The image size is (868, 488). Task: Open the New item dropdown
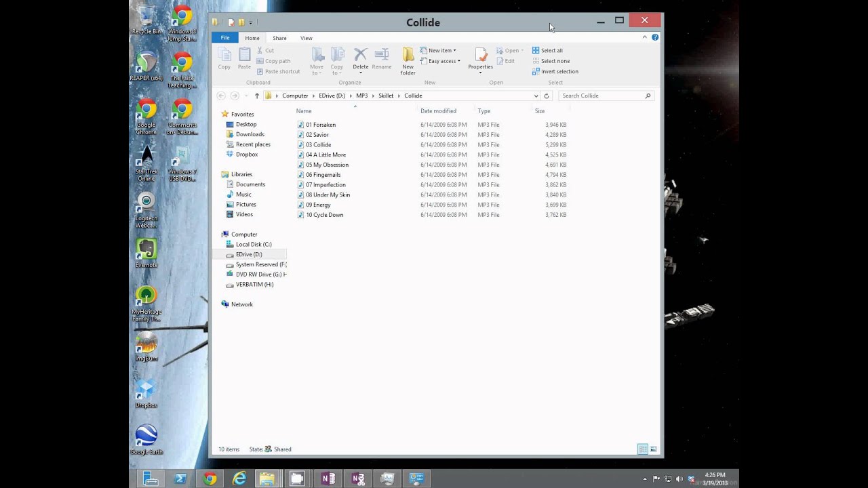438,50
